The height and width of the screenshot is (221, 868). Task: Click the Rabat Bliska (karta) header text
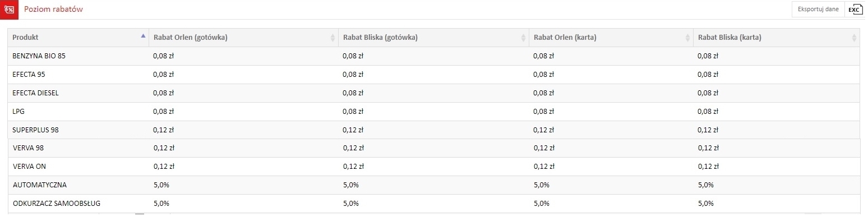tap(729, 38)
